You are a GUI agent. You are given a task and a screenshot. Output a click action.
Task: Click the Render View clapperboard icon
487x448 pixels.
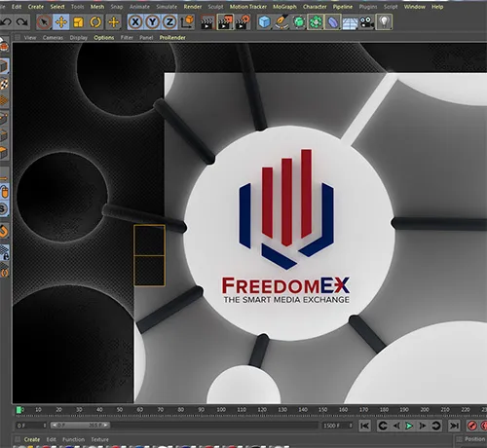pos(207,22)
